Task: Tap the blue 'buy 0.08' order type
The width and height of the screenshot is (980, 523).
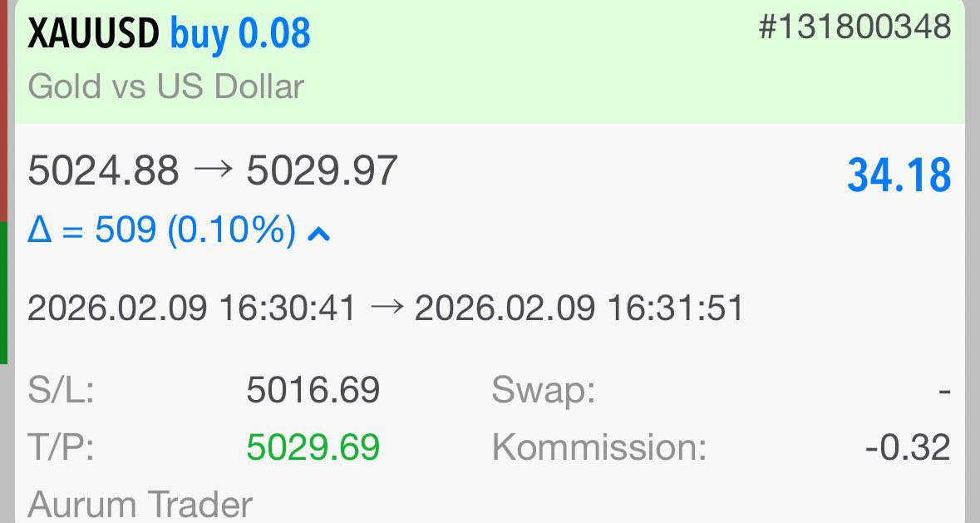Action: tap(240, 35)
